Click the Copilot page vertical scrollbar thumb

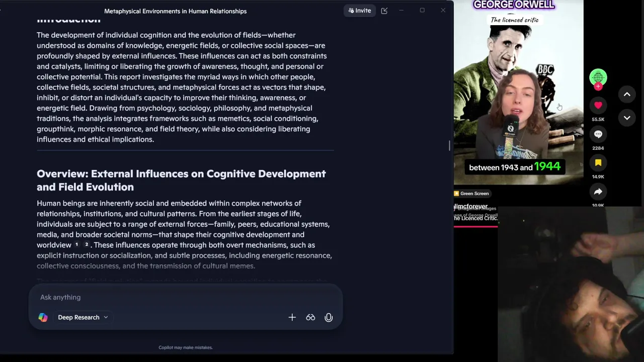tap(450, 145)
